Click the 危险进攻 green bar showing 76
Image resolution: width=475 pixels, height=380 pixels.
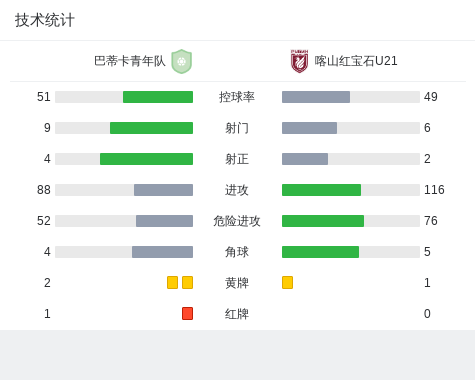pos(323,221)
